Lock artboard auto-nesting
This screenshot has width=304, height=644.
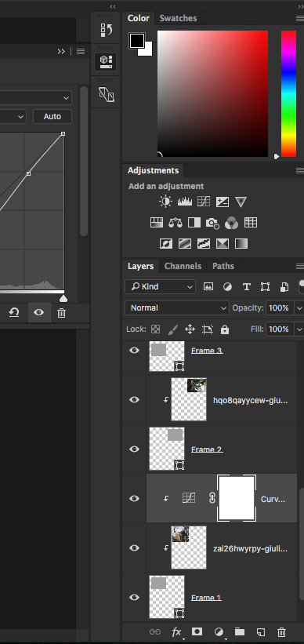(x=208, y=329)
